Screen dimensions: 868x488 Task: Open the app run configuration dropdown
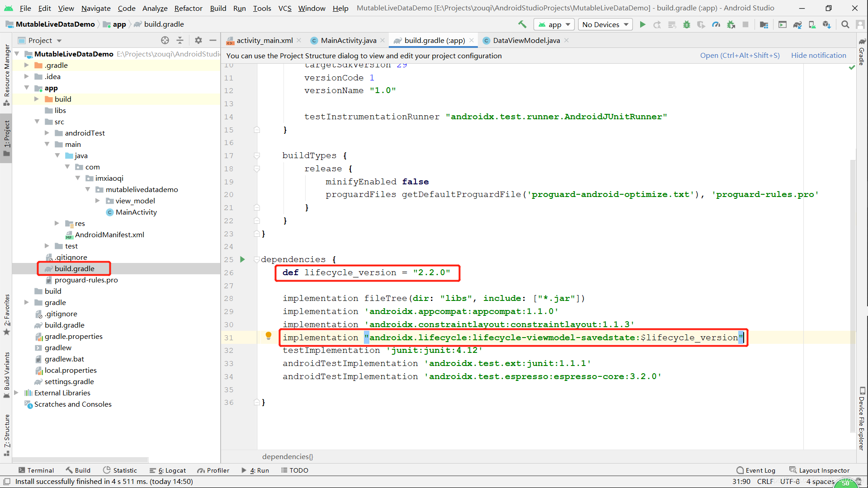[553, 24]
